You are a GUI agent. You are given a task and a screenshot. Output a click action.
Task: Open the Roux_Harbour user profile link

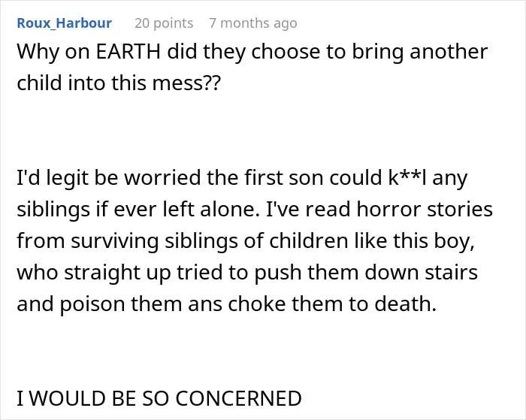64,23
